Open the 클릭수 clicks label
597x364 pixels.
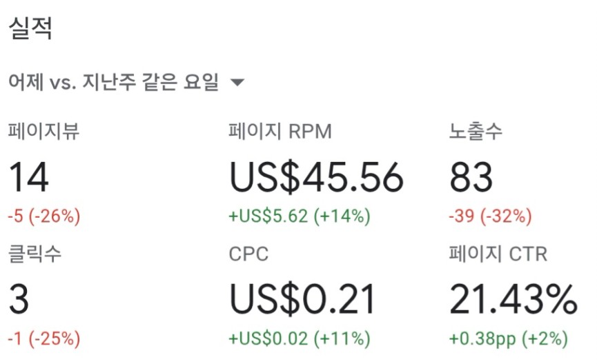click(35, 253)
